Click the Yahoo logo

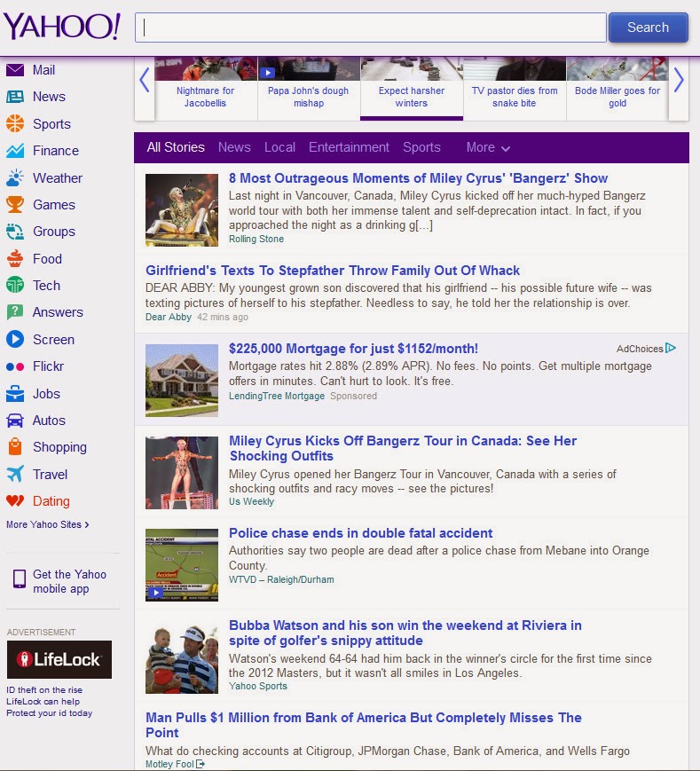pyautogui.click(x=61, y=27)
